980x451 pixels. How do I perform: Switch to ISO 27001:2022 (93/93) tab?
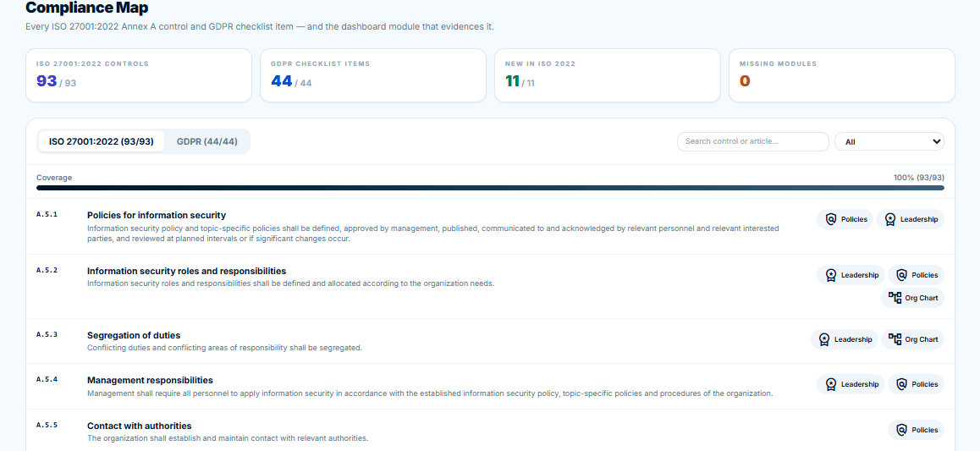click(102, 141)
